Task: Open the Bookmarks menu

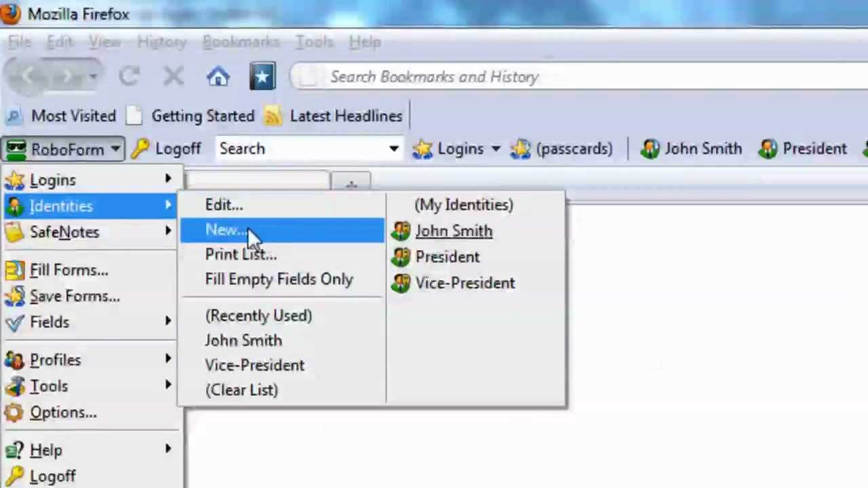Action: 241,42
